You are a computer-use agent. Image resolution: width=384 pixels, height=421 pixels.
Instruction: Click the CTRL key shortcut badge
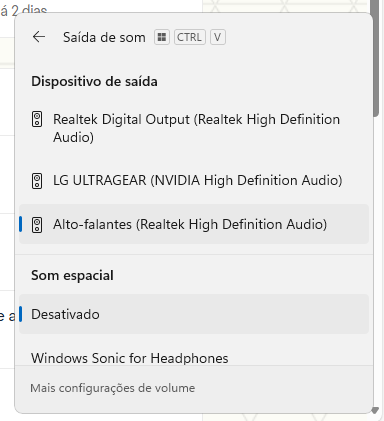(190, 37)
